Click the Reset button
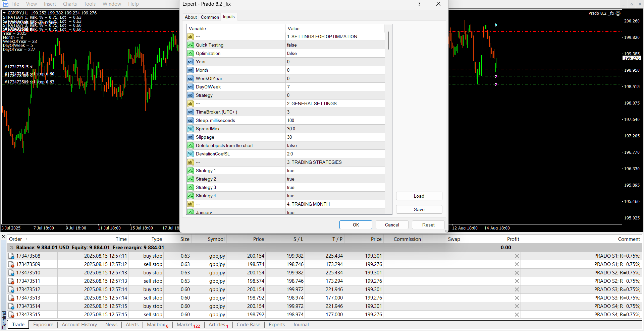The width and height of the screenshot is (644, 331). pos(428,225)
